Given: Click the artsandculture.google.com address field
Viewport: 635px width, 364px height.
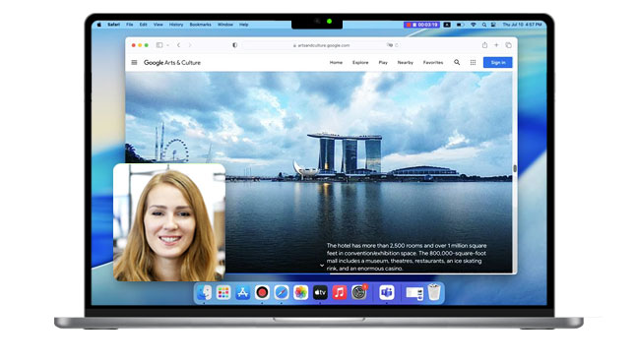Looking at the screenshot, I should pos(322,45).
